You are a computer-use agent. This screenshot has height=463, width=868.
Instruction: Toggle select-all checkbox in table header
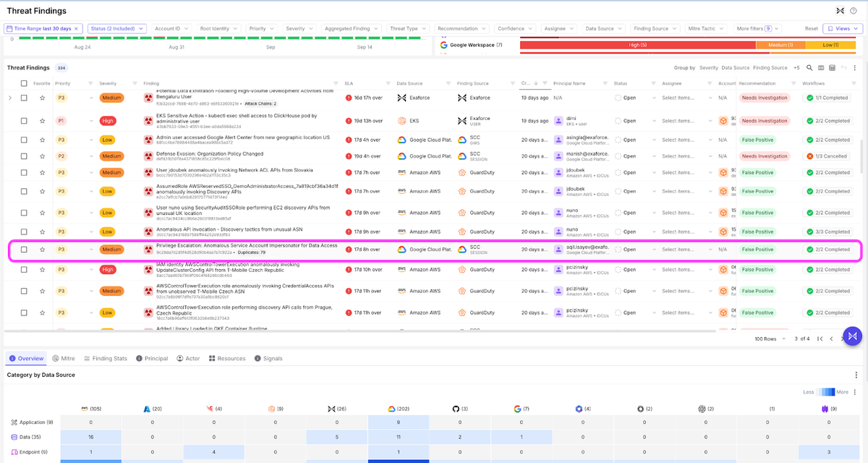coord(24,83)
